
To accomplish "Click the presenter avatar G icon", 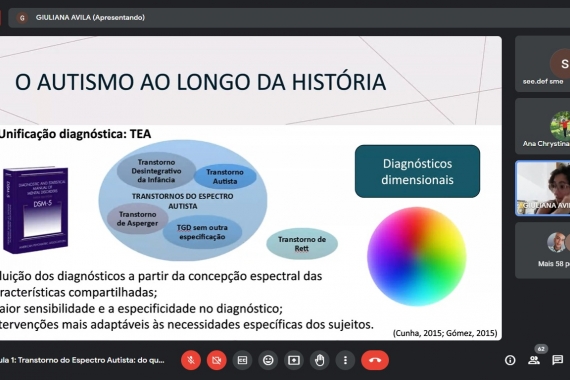I will pos(22,17).
